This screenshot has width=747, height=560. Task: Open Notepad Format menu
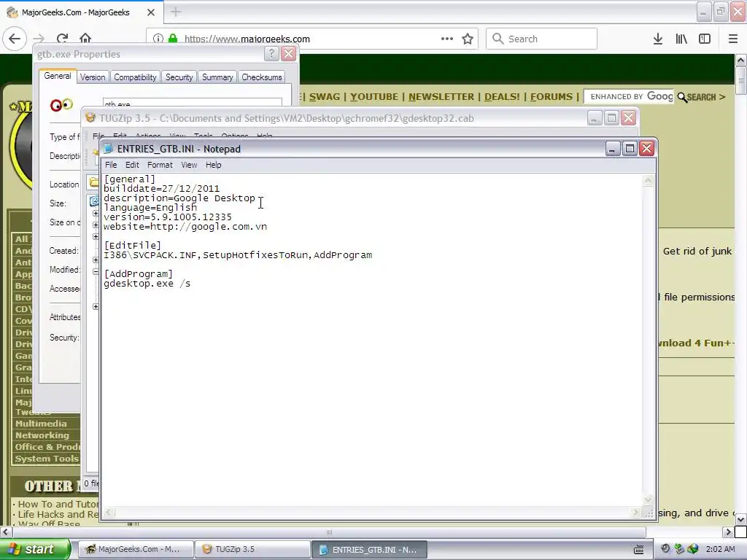pyautogui.click(x=160, y=165)
